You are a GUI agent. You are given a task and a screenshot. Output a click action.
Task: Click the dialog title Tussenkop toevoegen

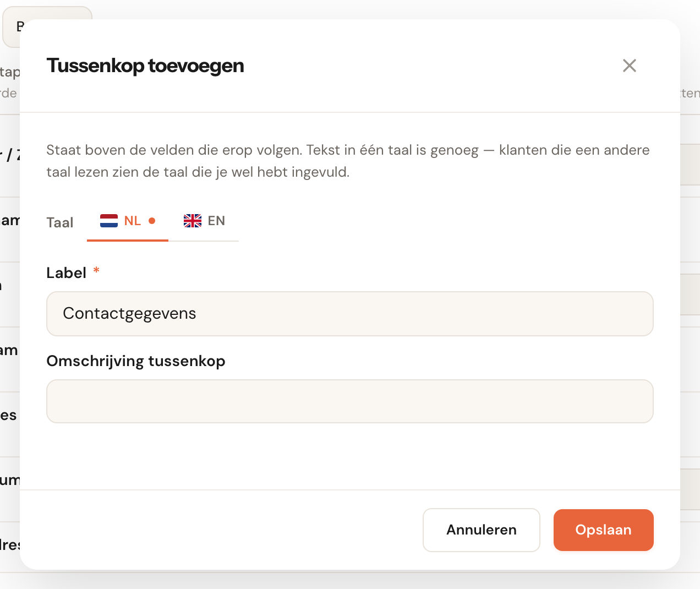click(145, 66)
